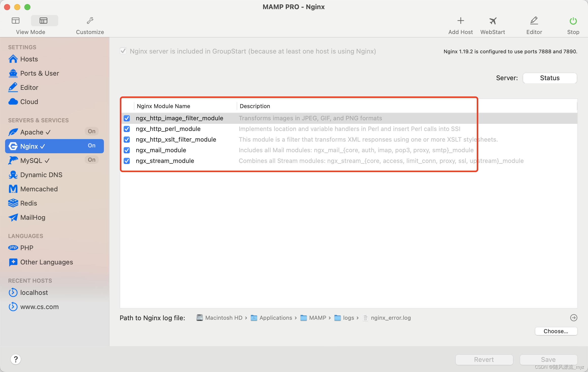The height and width of the screenshot is (372, 588).
Task: Select Hosts in the Settings sidebar
Action: pyautogui.click(x=29, y=59)
